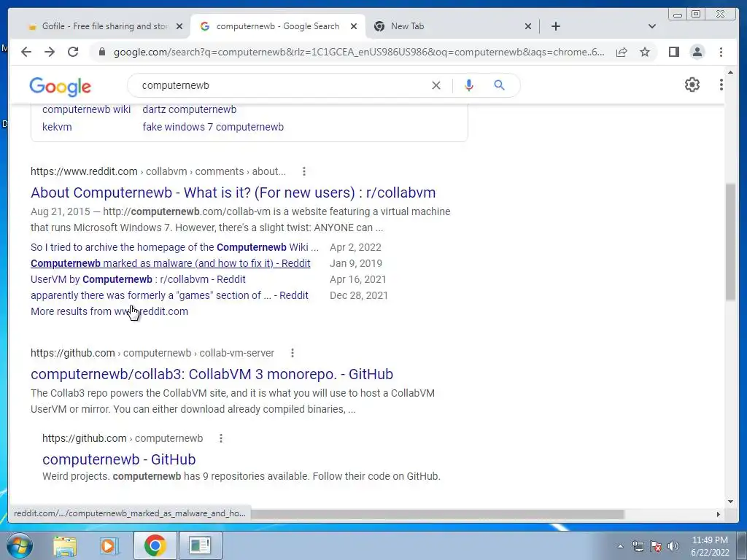
Task: Click the vertical page scrollbar thumb
Action: coord(730,241)
